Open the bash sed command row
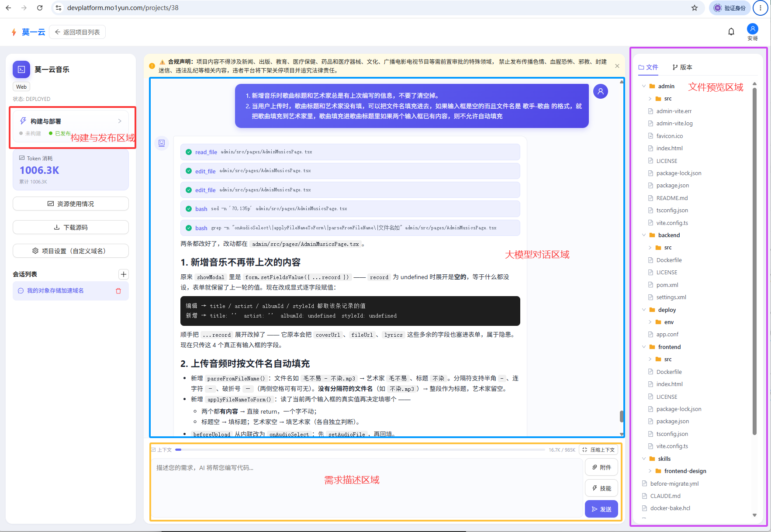Screen dimensions: 771x532 (x=350, y=209)
